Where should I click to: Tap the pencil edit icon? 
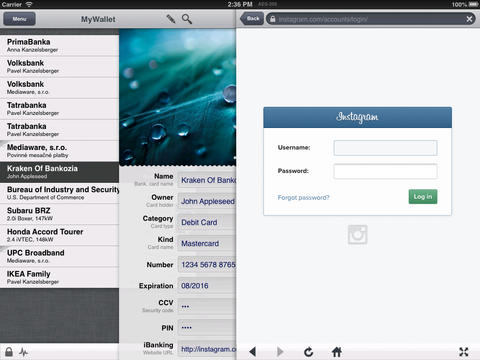pyautogui.click(x=171, y=19)
